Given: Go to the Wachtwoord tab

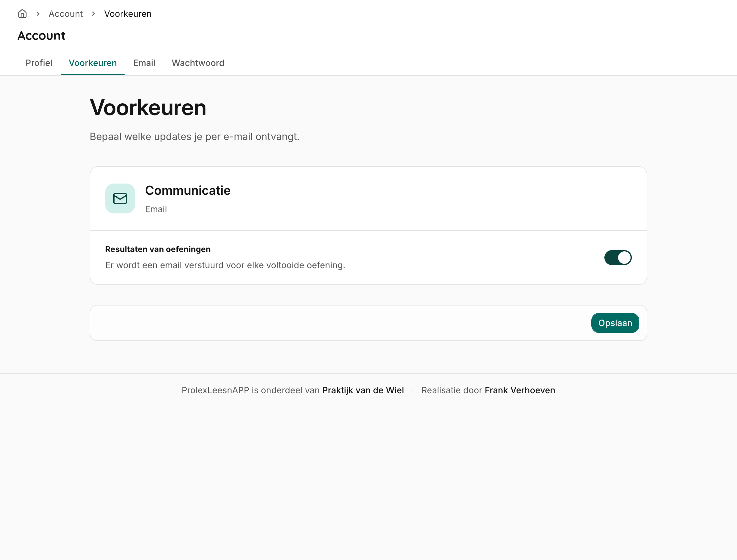Looking at the screenshot, I should 198,63.
